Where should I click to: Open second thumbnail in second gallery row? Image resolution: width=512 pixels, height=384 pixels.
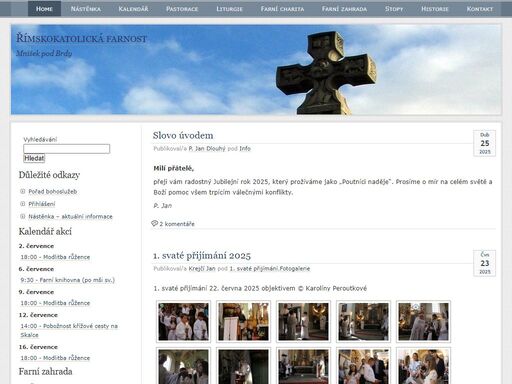point(243,366)
